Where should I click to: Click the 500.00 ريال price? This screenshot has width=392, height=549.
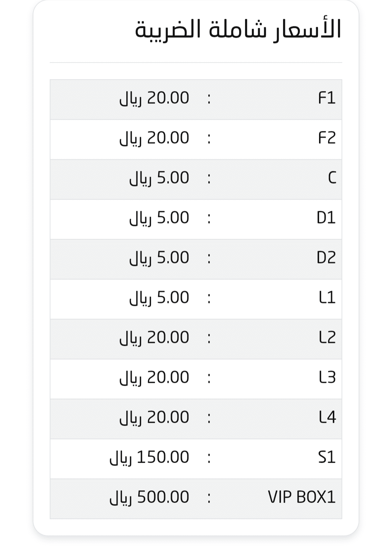click(149, 497)
